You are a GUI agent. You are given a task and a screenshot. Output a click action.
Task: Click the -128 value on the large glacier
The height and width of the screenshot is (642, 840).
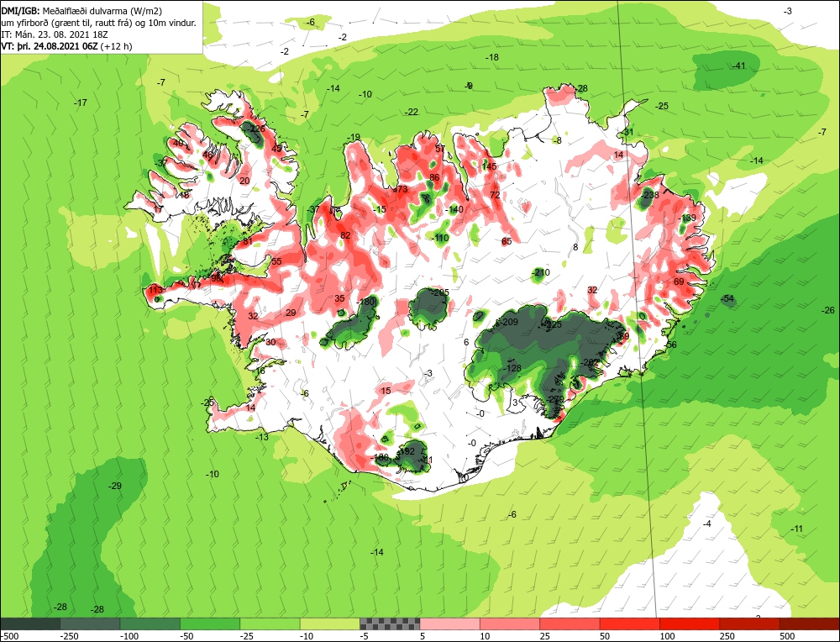512,367
